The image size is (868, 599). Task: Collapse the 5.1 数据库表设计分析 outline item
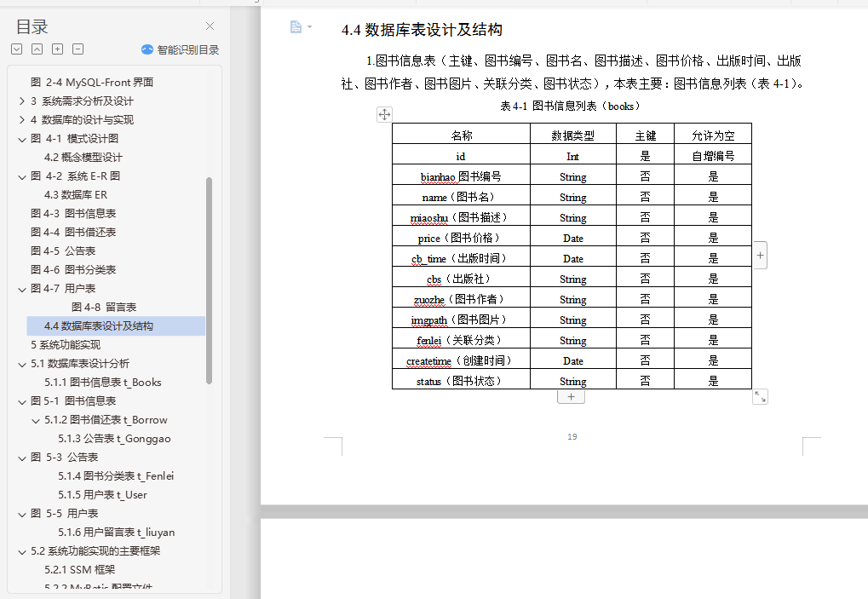tap(21, 365)
